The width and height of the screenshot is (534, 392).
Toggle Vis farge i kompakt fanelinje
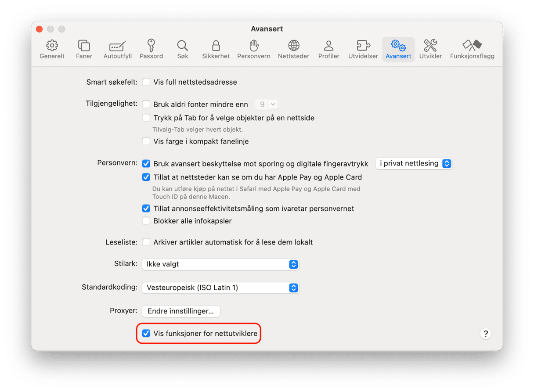[146, 141]
